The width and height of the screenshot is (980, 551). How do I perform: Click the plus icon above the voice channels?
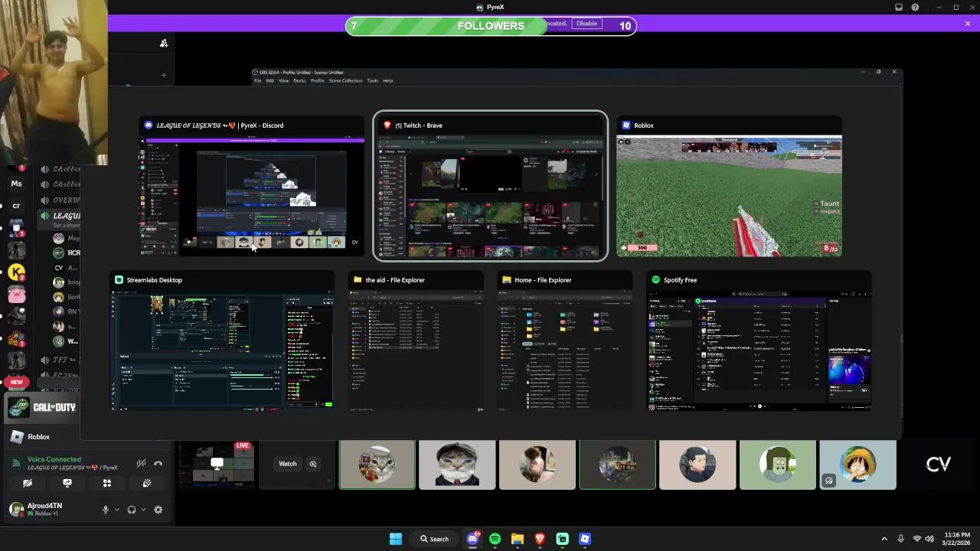click(164, 75)
